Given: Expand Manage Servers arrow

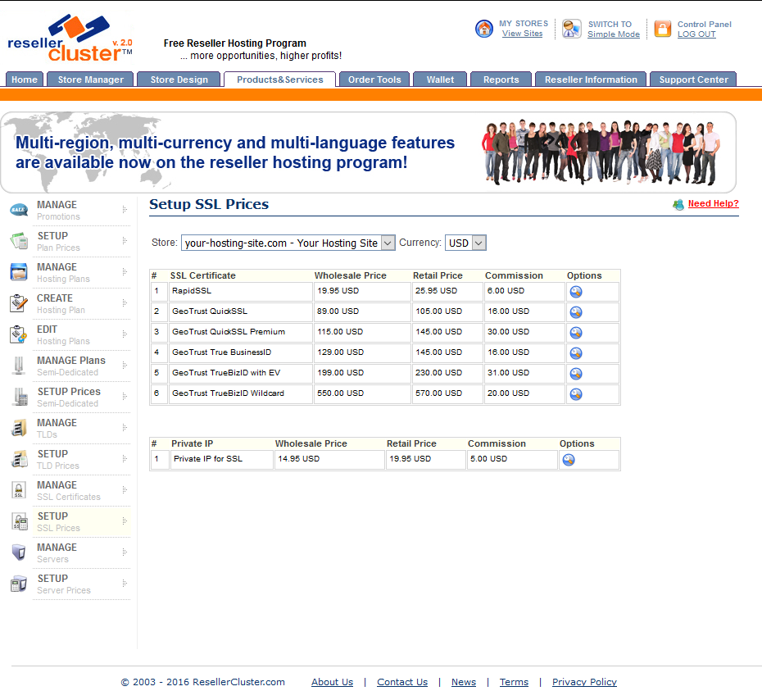Looking at the screenshot, I should [125, 552].
